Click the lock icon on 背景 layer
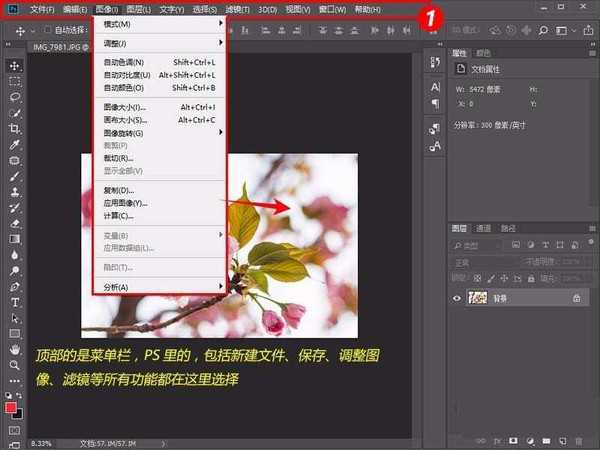This screenshot has height=450, width=600. pyautogui.click(x=576, y=298)
